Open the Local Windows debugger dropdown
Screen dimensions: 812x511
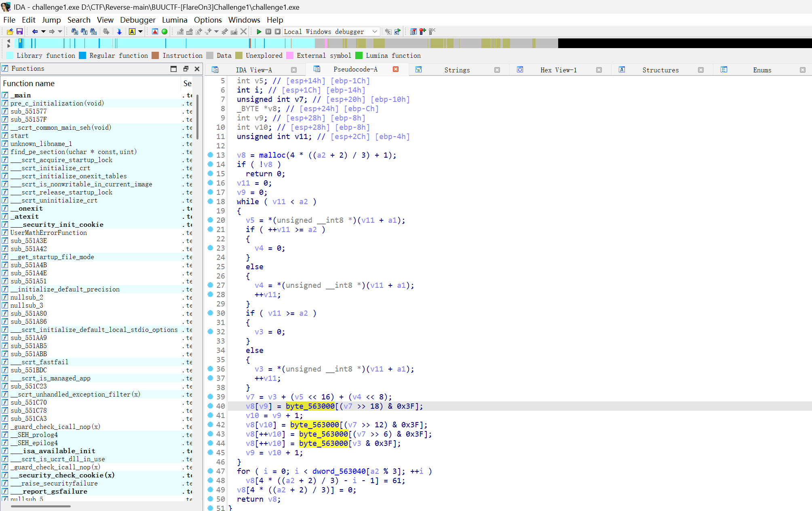point(374,32)
